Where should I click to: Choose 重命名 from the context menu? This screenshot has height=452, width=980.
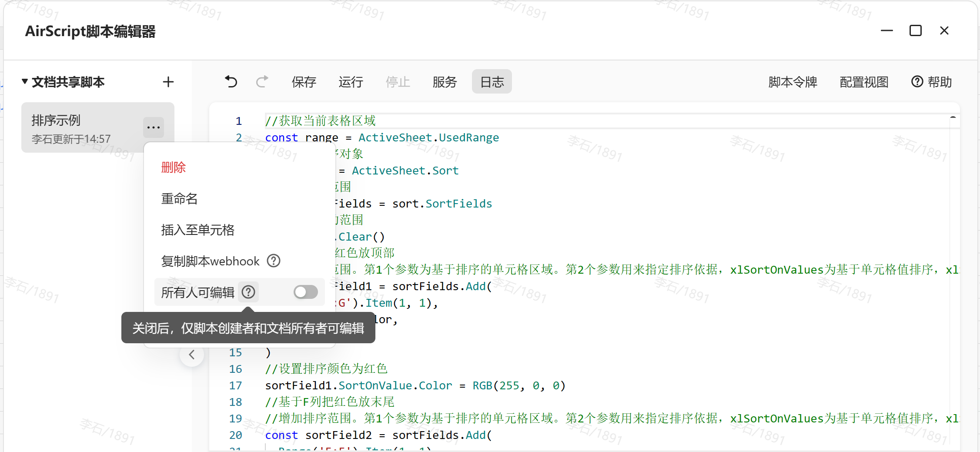click(179, 199)
